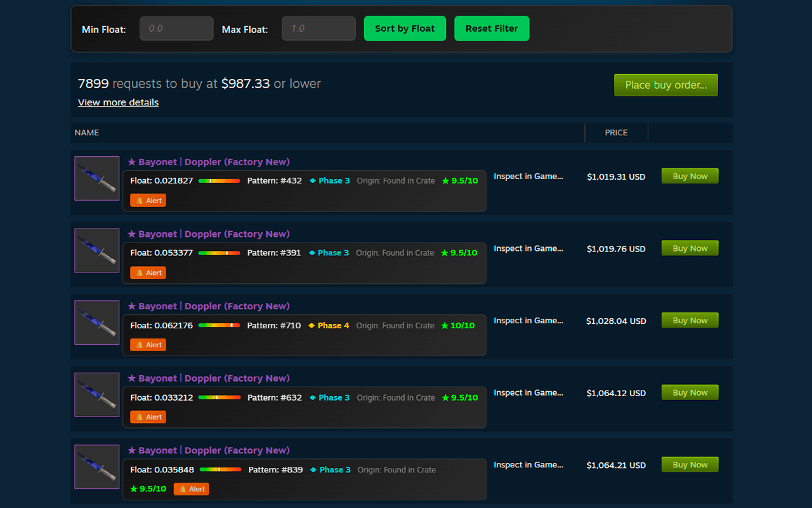Screen dimensions: 812x508
Task: Click the Reset Filter button
Action: click(x=492, y=28)
